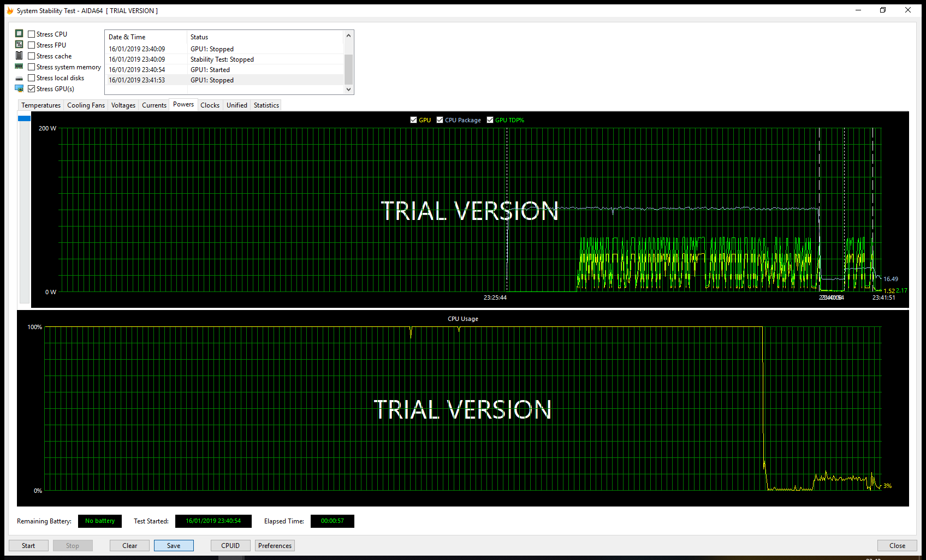This screenshot has height=560, width=926.
Task: Click the Start button
Action: coord(28,545)
